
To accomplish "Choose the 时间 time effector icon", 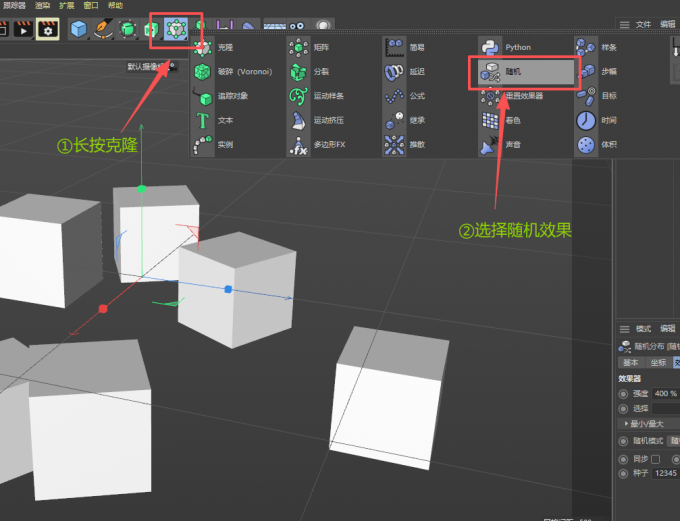I will coord(586,120).
